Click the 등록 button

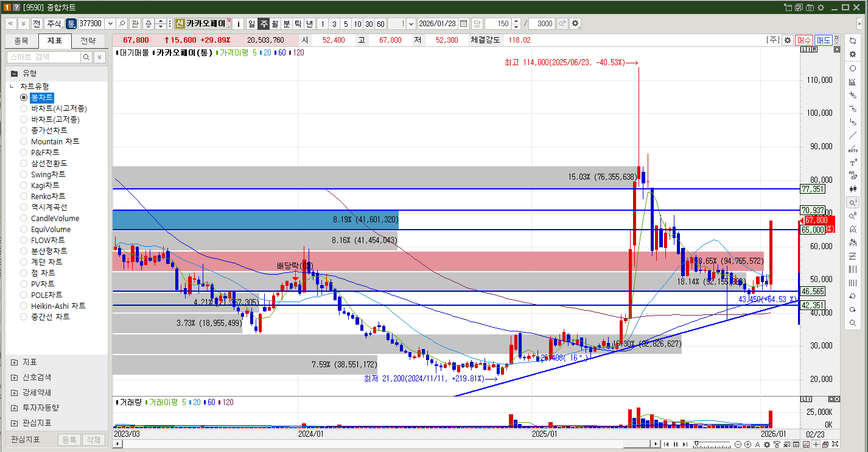point(69,439)
